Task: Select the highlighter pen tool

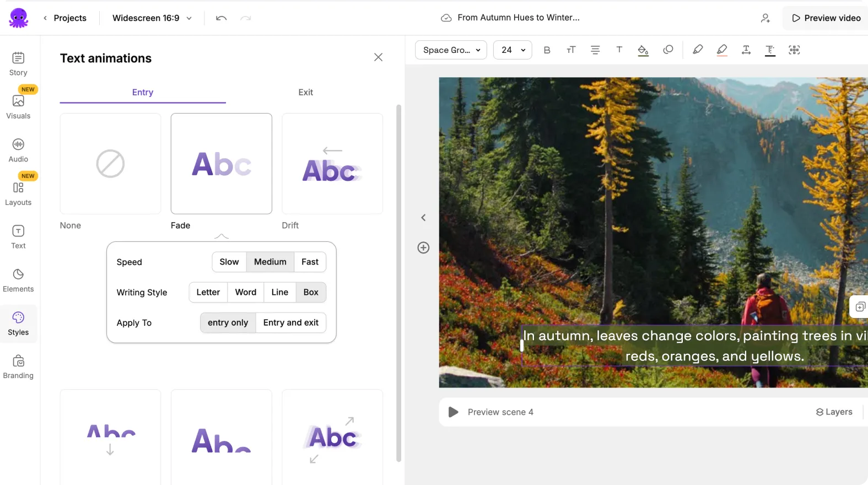Action: pos(698,50)
